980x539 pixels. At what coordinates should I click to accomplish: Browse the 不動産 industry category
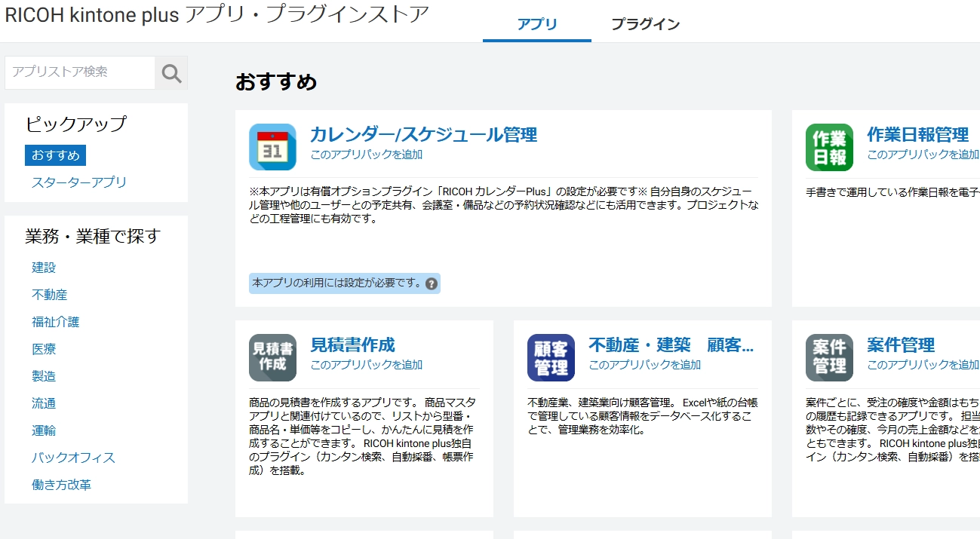click(50, 295)
